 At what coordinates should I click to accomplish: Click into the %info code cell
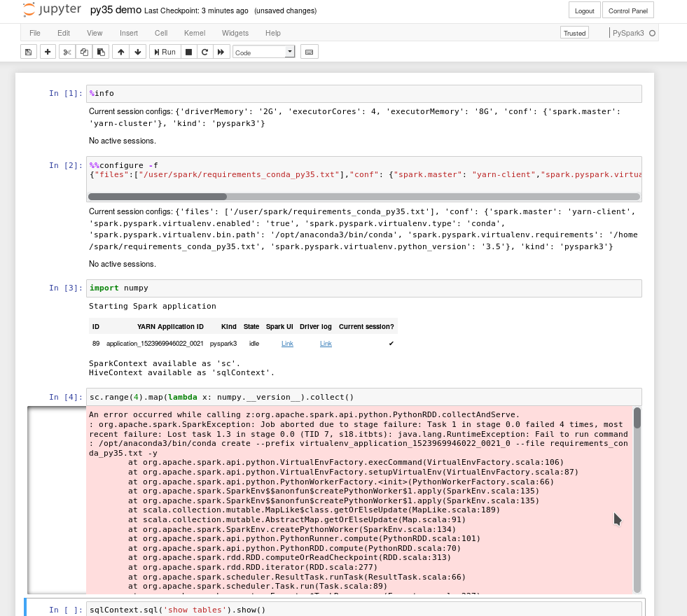point(363,94)
